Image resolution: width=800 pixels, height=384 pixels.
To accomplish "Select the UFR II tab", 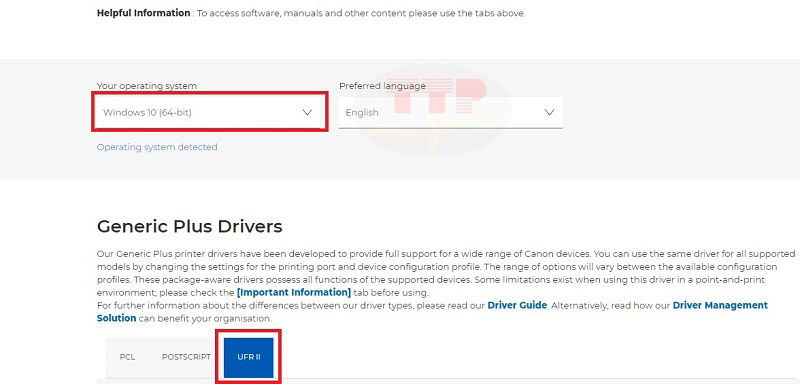I will click(x=249, y=357).
